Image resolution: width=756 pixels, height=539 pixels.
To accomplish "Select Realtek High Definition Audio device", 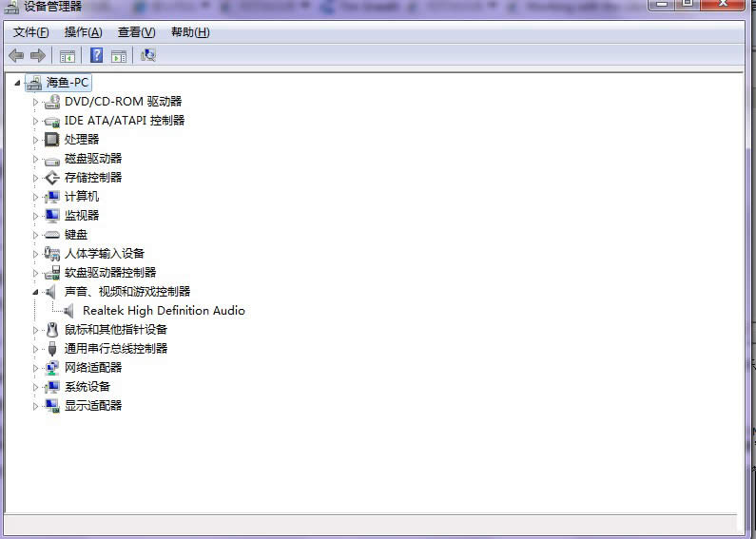I will coord(164,311).
